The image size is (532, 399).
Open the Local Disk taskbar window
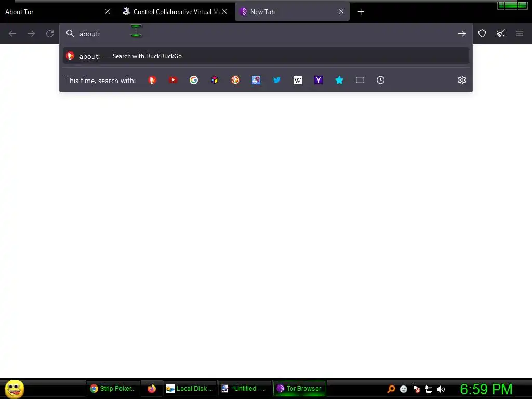[190, 389]
